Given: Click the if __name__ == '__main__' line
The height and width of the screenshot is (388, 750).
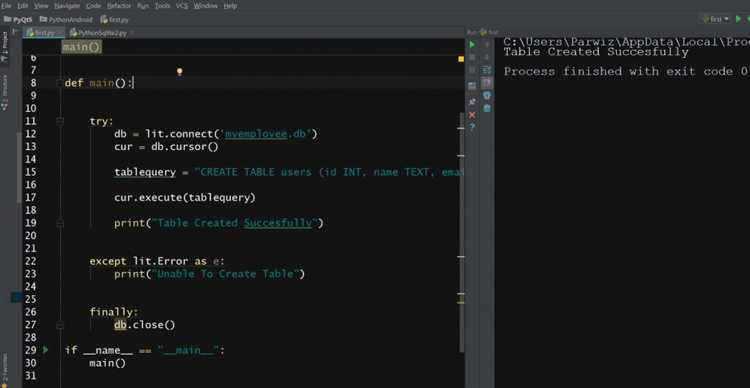Looking at the screenshot, I should [144, 350].
